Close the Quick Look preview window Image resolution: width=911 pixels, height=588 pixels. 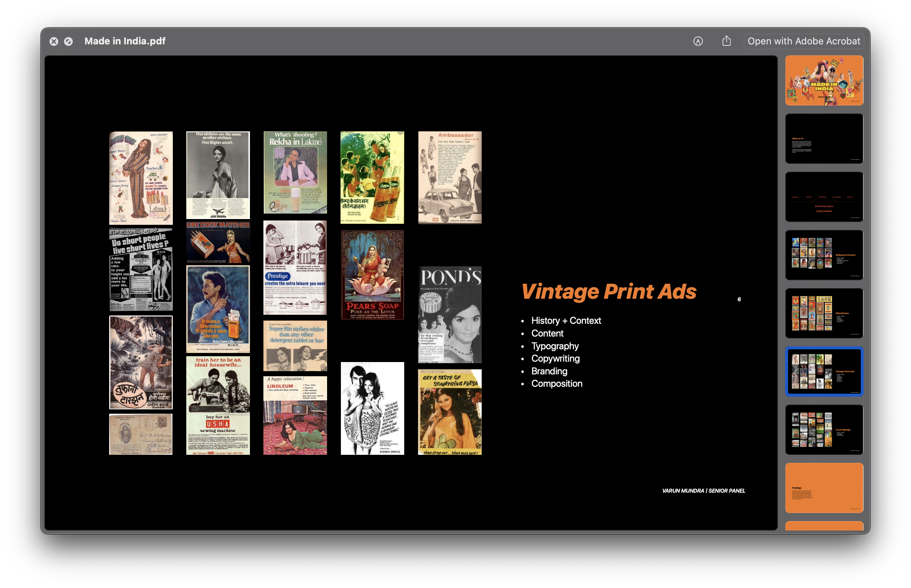(x=54, y=41)
